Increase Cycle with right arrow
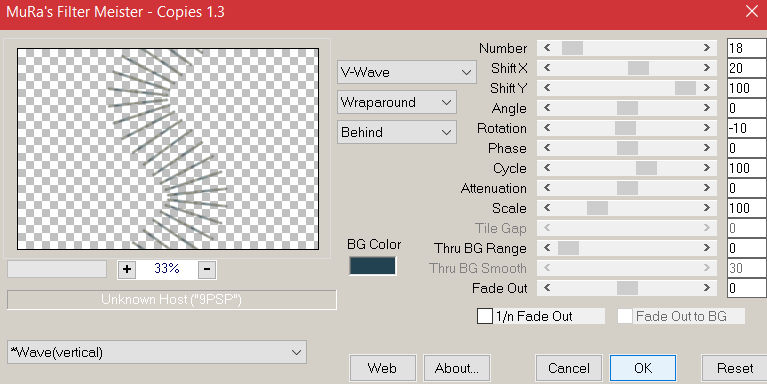The height and width of the screenshot is (384, 767). tap(707, 168)
